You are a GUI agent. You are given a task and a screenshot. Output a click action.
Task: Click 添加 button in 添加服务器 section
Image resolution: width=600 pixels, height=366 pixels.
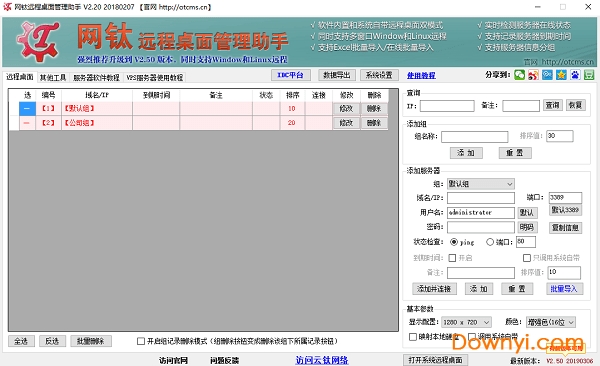479,289
